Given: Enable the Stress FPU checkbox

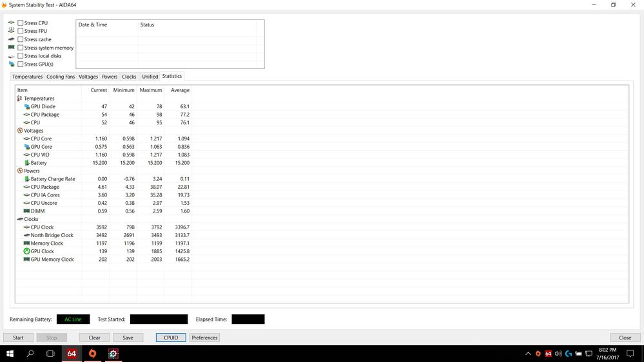Looking at the screenshot, I should [20, 31].
